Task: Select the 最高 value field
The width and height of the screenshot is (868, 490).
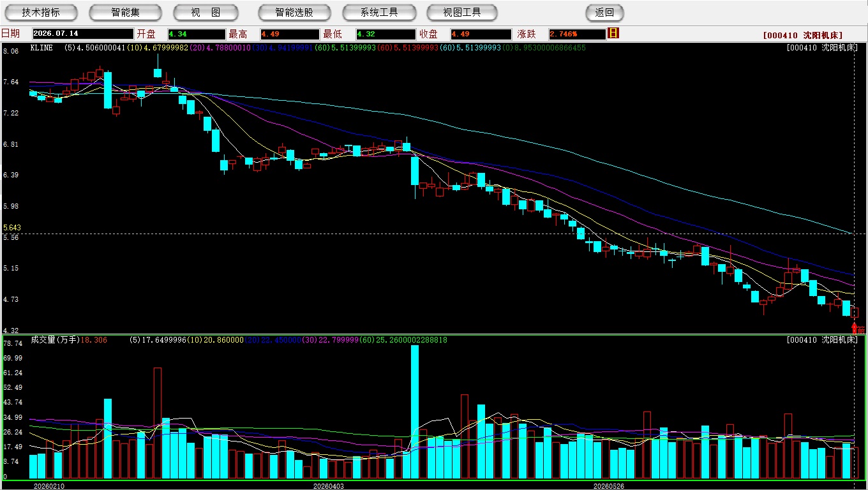Action: (x=289, y=34)
